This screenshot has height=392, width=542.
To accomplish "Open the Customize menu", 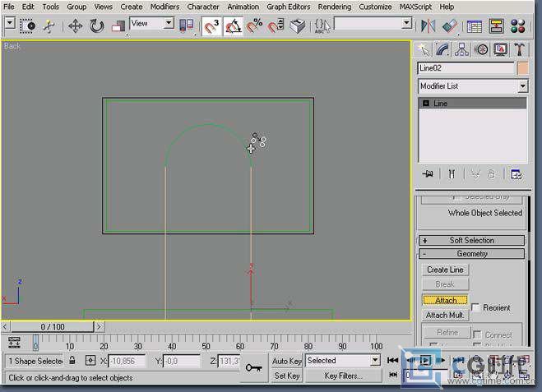I will pyautogui.click(x=375, y=7).
